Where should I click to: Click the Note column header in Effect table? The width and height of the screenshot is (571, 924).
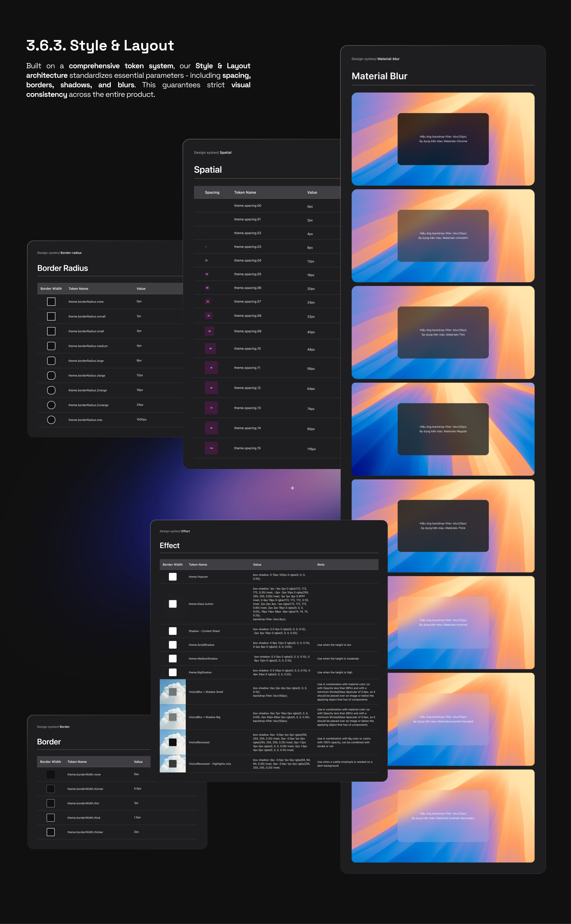(x=321, y=565)
